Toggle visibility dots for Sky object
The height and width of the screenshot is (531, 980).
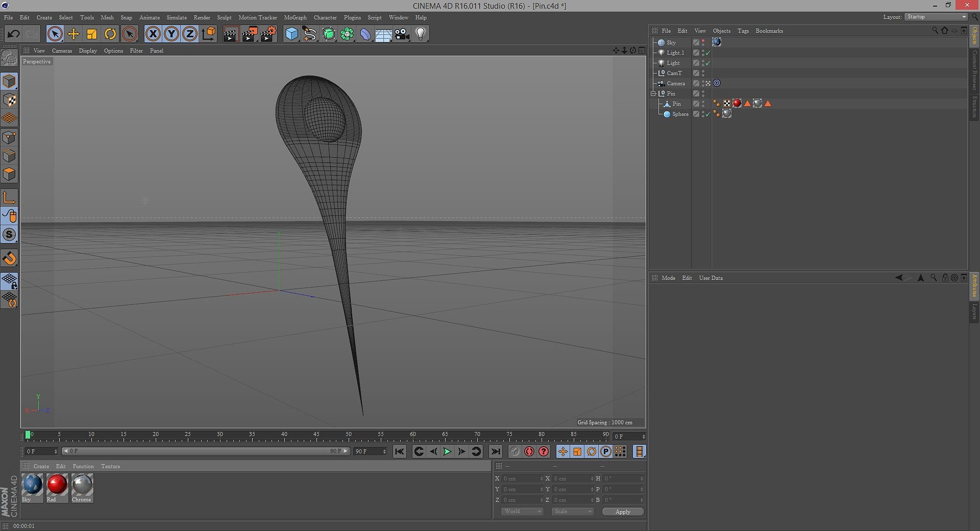[703, 42]
